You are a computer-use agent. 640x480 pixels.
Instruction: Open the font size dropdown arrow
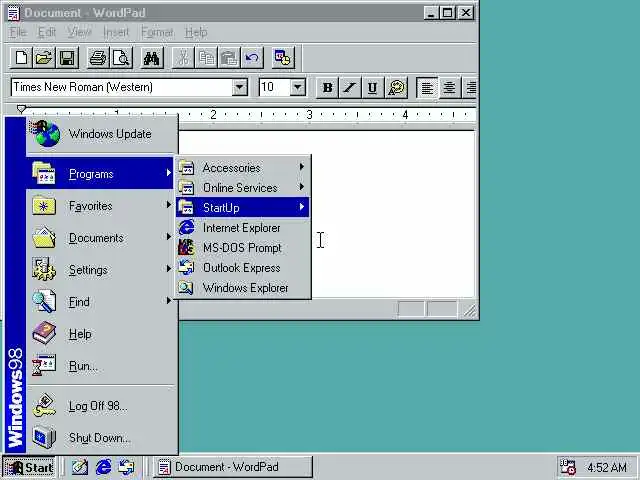coord(298,87)
